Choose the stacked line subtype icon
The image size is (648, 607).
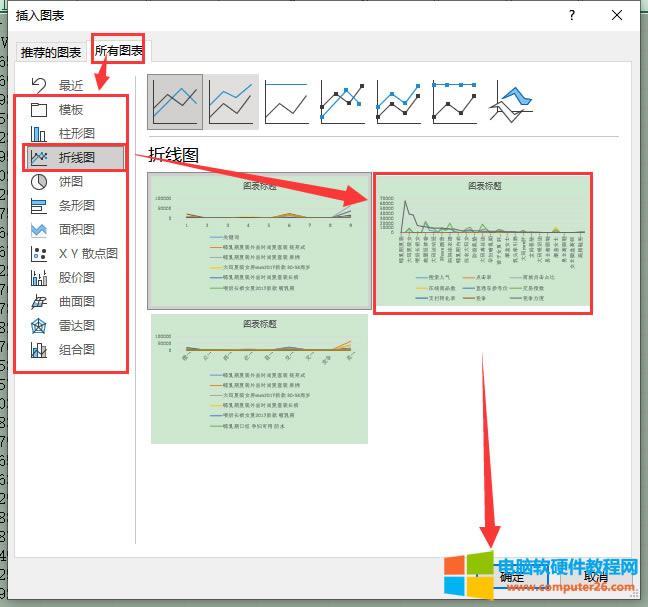[232, 101]
